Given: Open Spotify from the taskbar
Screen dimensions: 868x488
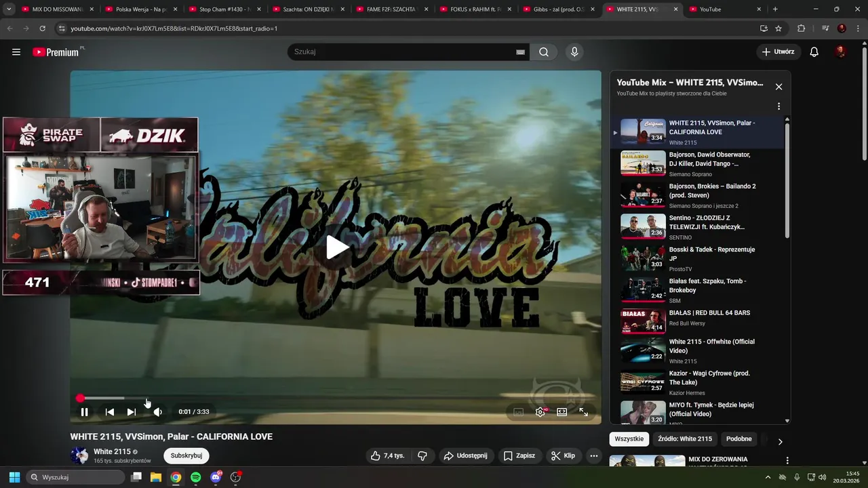Looking at the screenshot, I should [195, 477].
